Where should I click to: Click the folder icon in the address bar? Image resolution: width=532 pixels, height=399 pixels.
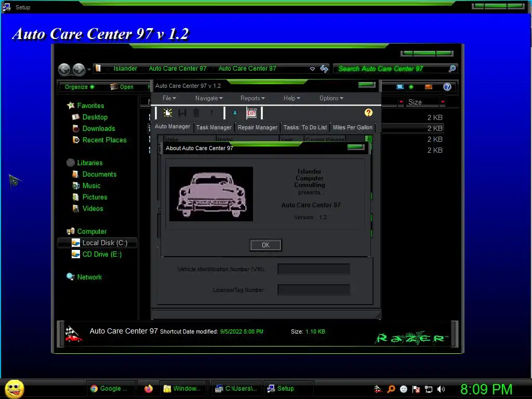click(x=98, y=68)
